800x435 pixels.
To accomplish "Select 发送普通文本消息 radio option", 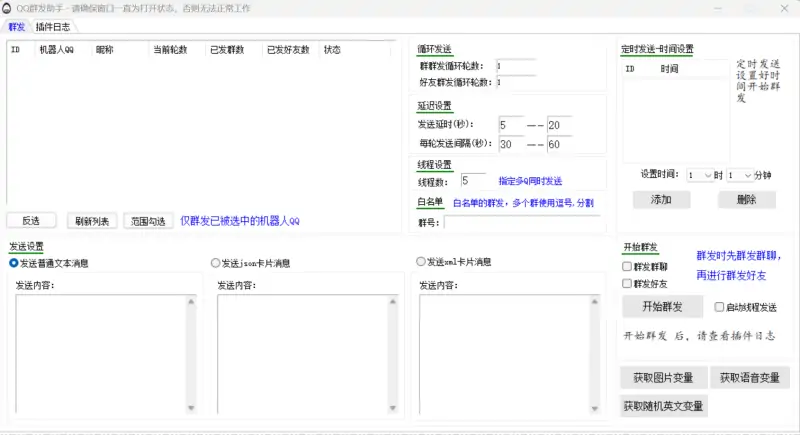I will click(14, 263).
